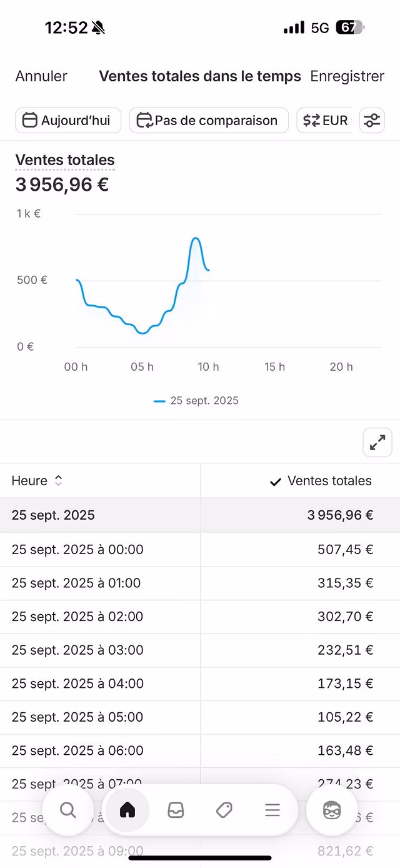
Task: Tap the $⇄ EUR currency switcher
Action: (x=324, y=120)
